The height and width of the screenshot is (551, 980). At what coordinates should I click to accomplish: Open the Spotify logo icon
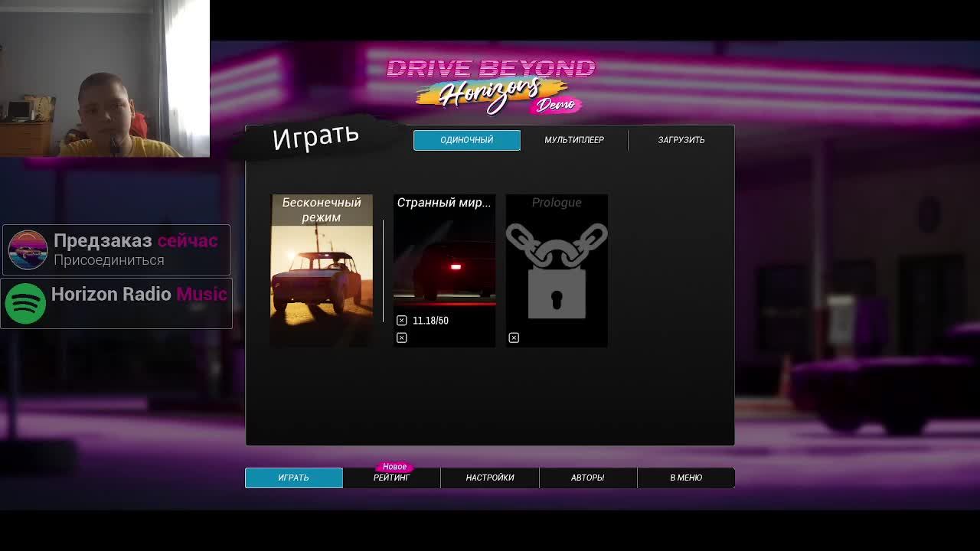coord(26,304)
